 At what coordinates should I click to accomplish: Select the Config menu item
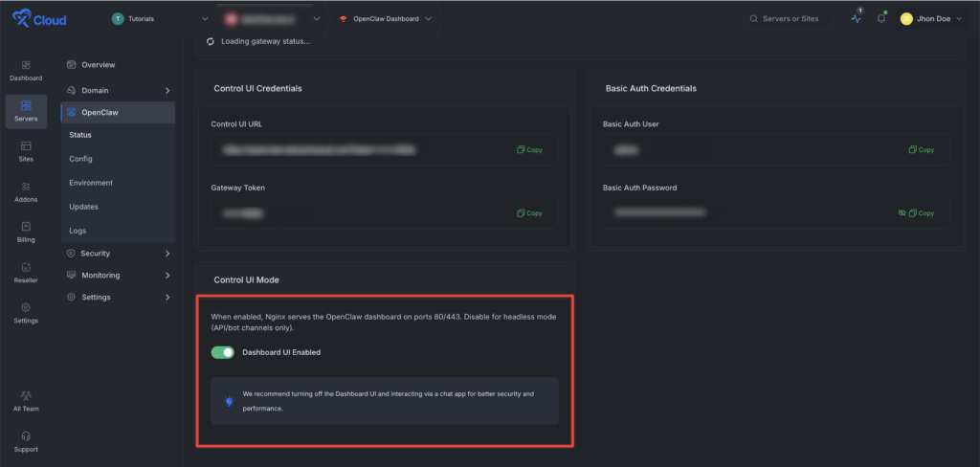coord(81,159)
